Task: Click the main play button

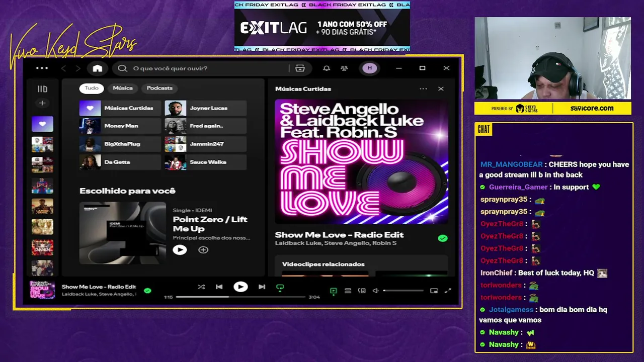Action: [x=240, y=287]
